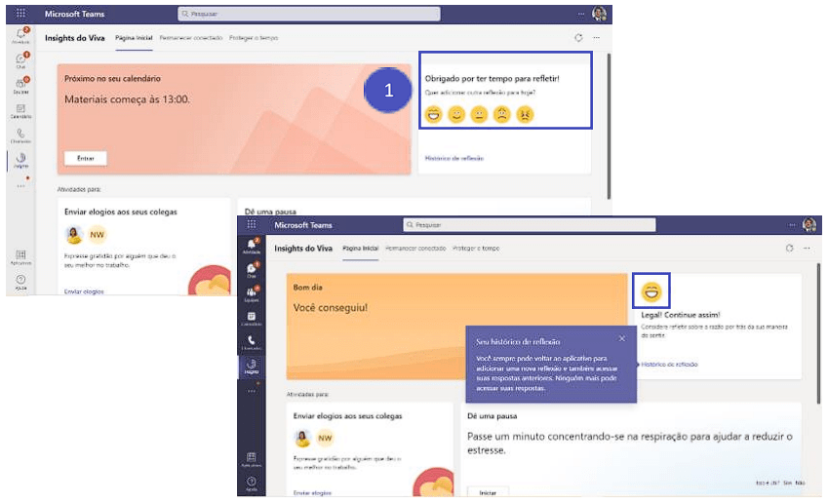828x504 pixels.
Task: Open 'Histórico de reflexão' link in back window
Action: pos(454,158)
